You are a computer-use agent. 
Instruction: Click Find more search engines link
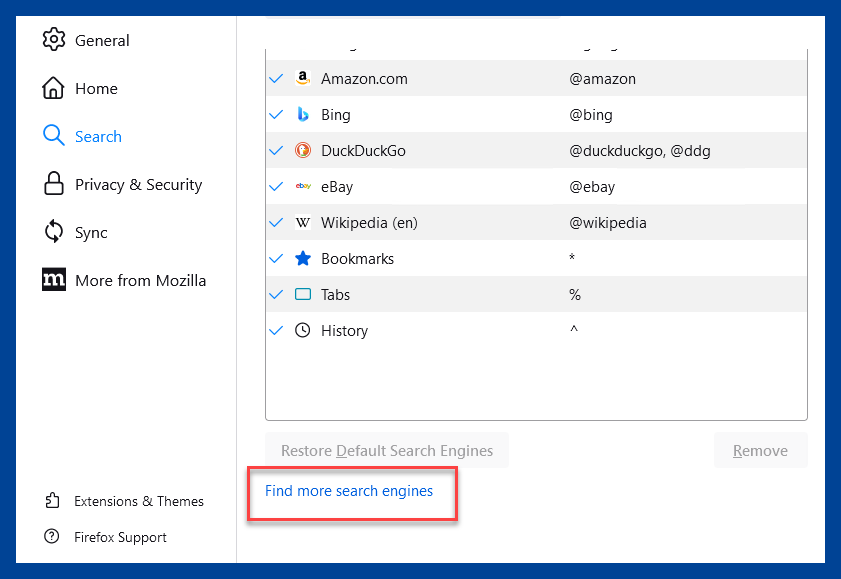click(349, 491)
